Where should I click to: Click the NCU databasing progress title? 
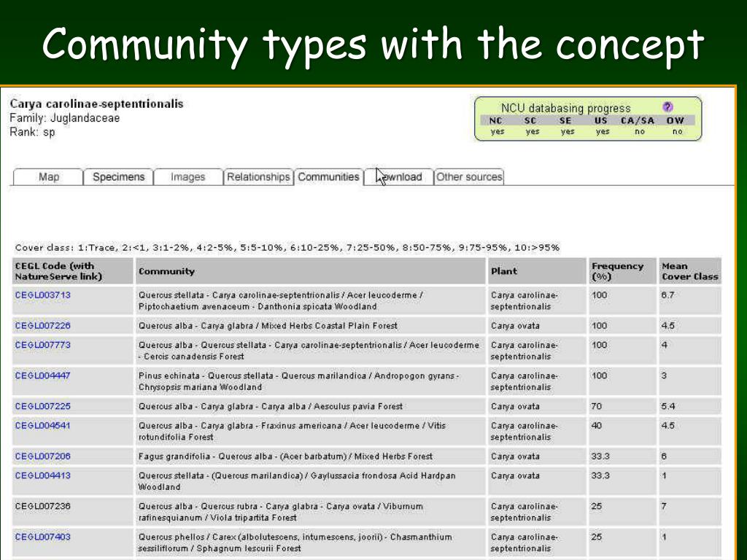point(565,108)
